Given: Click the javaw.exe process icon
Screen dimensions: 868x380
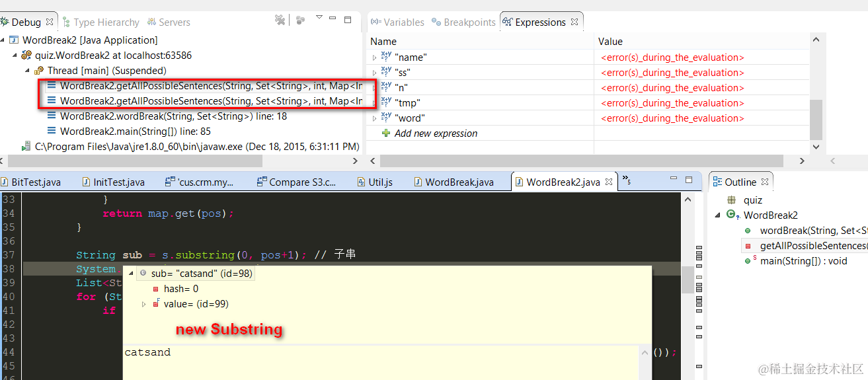Looking at the screenshot, I should (x=26, y=146).
